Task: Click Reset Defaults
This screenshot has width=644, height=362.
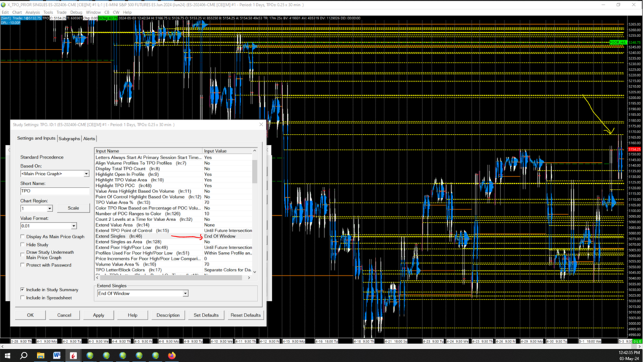Action: [246, 315]
